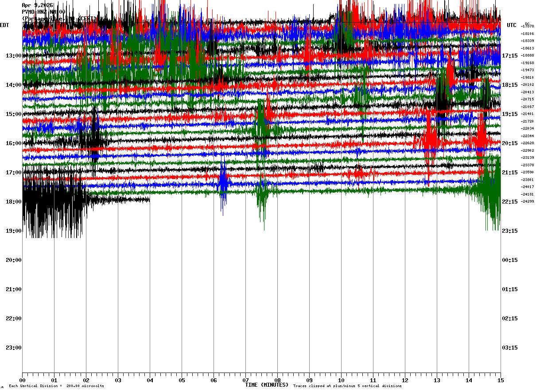Select the 15:00 EDT time label
The height and width of the screenshot is (392, 536).
click(14, 114)
